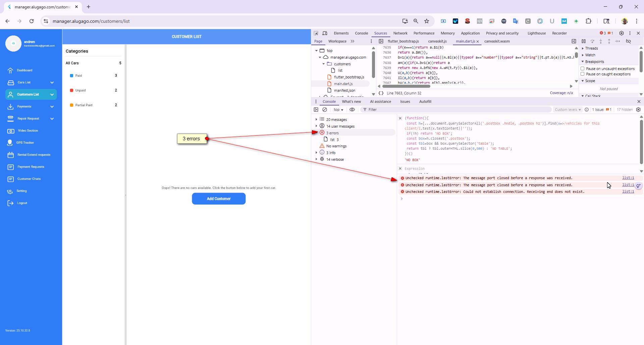Expand the Cars List menu chevron
644x345 pixels.
[x=52, y=82]
